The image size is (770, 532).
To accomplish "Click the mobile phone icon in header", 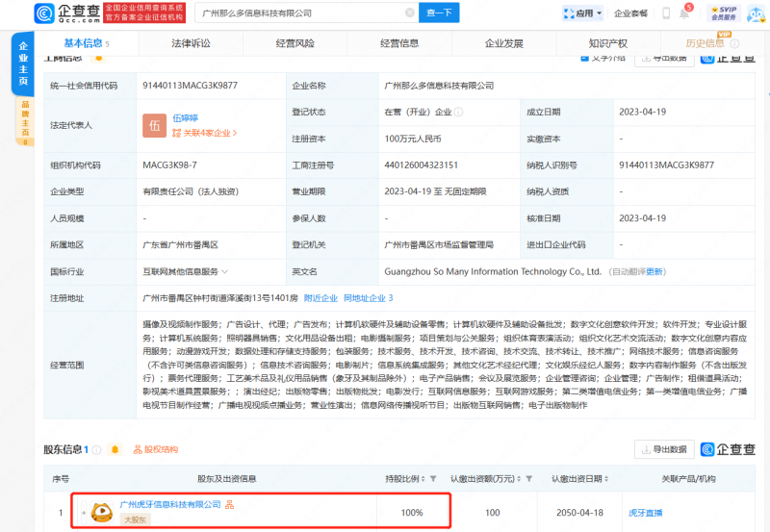I will 666,13.
